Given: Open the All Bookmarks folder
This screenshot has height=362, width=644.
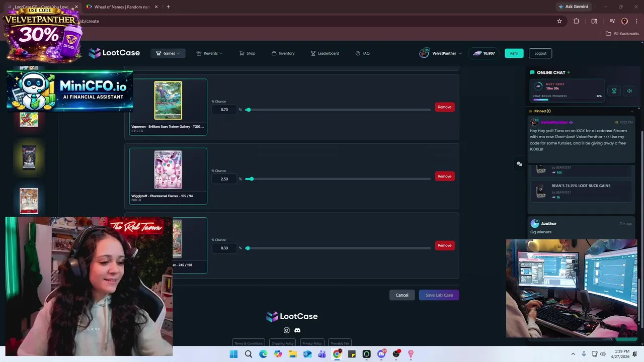Looking at the screenshot, I should [x=622, y=34].
